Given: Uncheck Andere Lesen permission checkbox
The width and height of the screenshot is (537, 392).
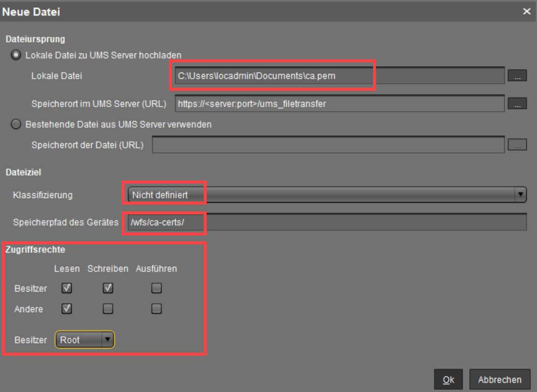Looking at the screenshot, I should coord(67,309).
